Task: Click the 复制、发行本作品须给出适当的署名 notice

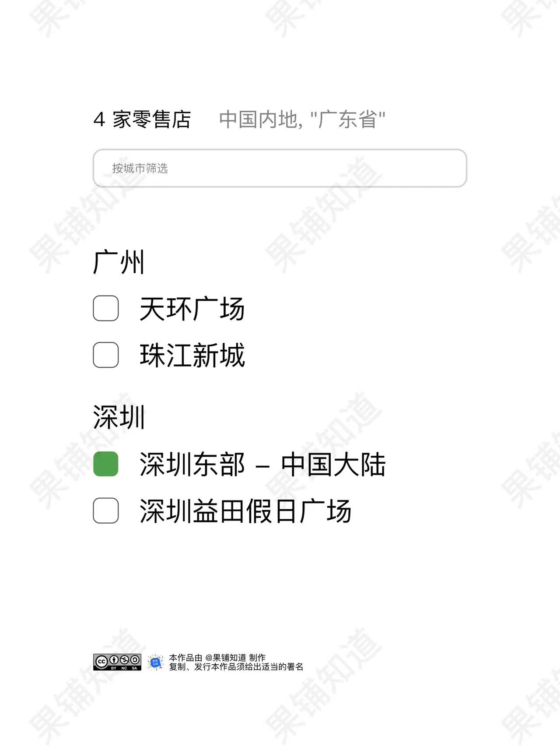Action: [x=236, y=667]
